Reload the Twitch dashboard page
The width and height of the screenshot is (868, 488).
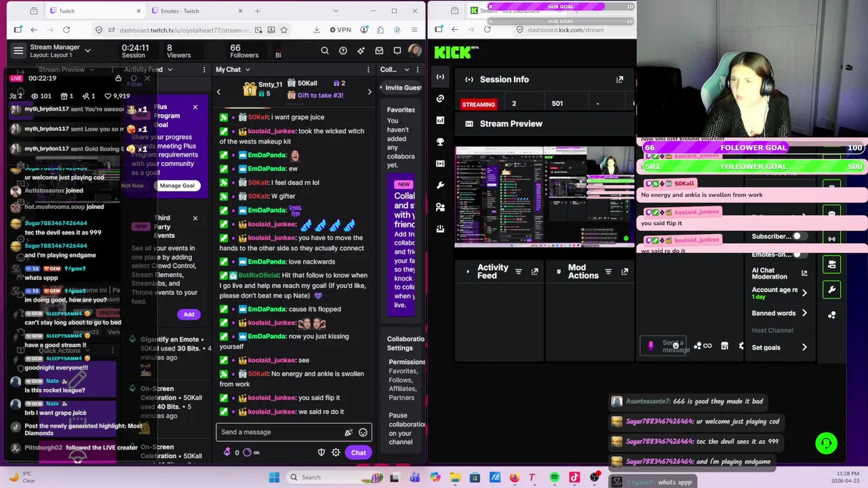pyautogui.click(x=66, y=30)
